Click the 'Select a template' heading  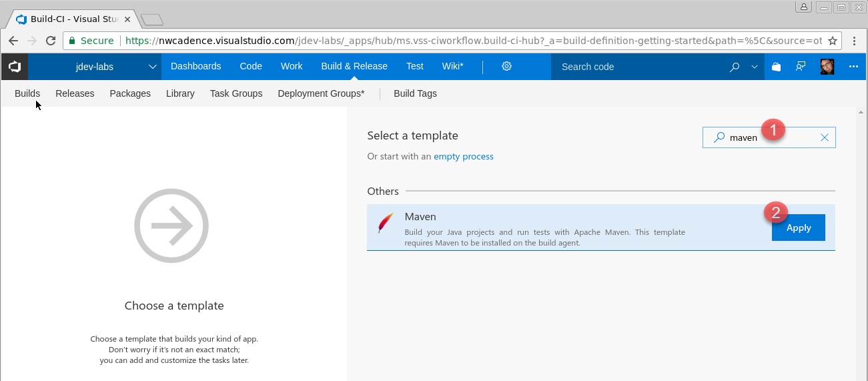coord(412,135)
